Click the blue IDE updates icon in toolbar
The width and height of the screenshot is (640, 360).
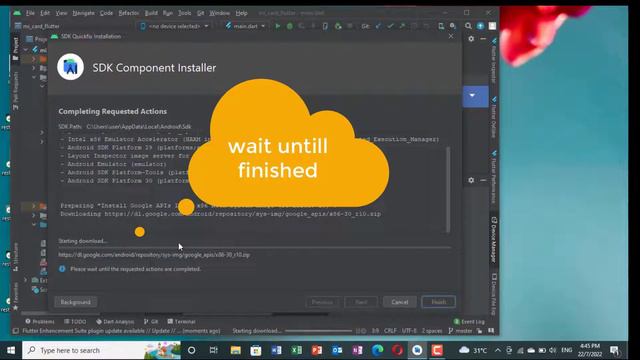(x=480, y=26)
